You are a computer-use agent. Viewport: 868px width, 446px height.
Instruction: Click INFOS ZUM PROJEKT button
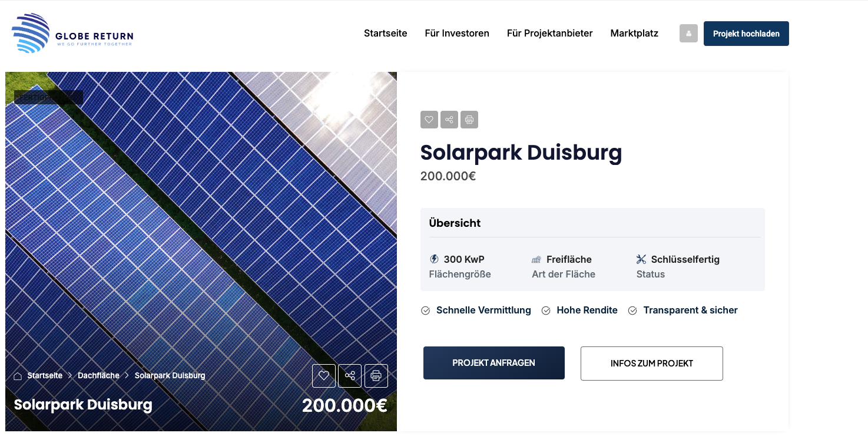(x=651, y=363)
